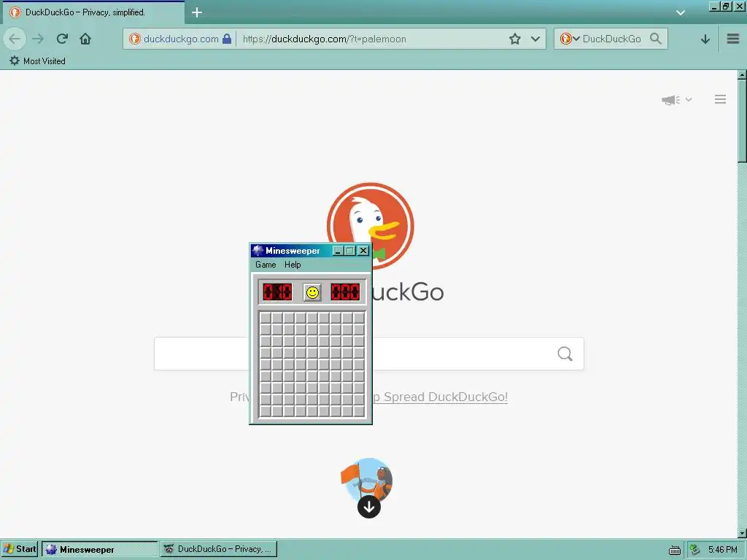Click the browser back arrow button
747x560 pixels.
15,39
